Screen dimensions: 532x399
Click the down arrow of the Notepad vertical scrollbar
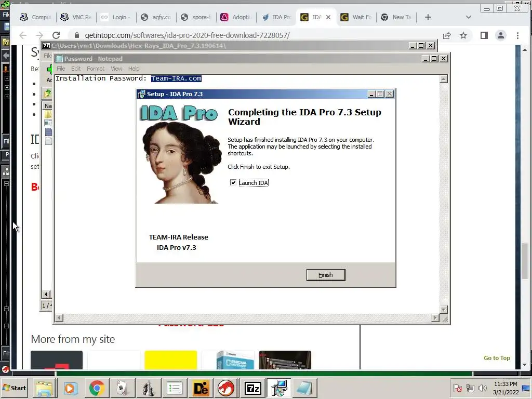[444, 310]
